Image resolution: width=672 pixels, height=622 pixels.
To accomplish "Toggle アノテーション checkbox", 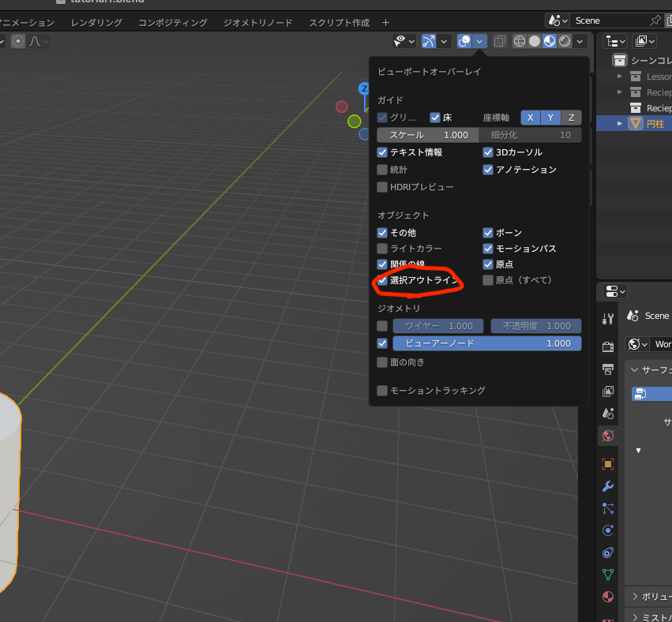I will 488,170.
